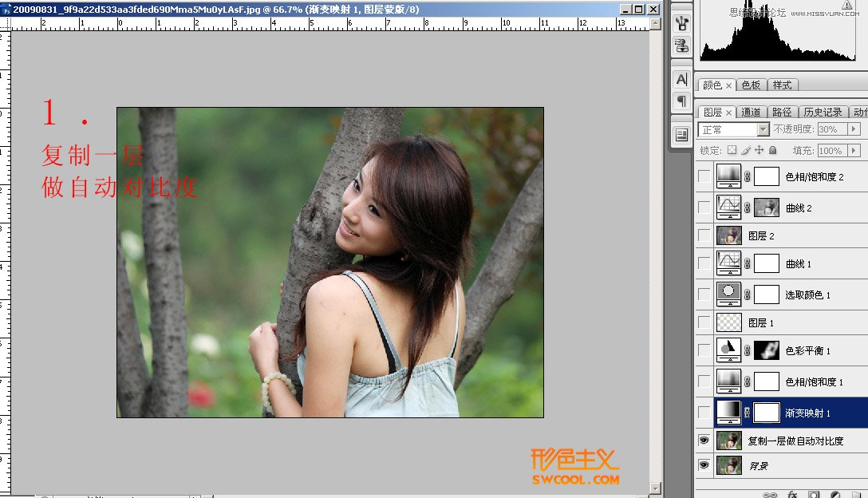Show the 色相/饱和度 2 layer

705,177
